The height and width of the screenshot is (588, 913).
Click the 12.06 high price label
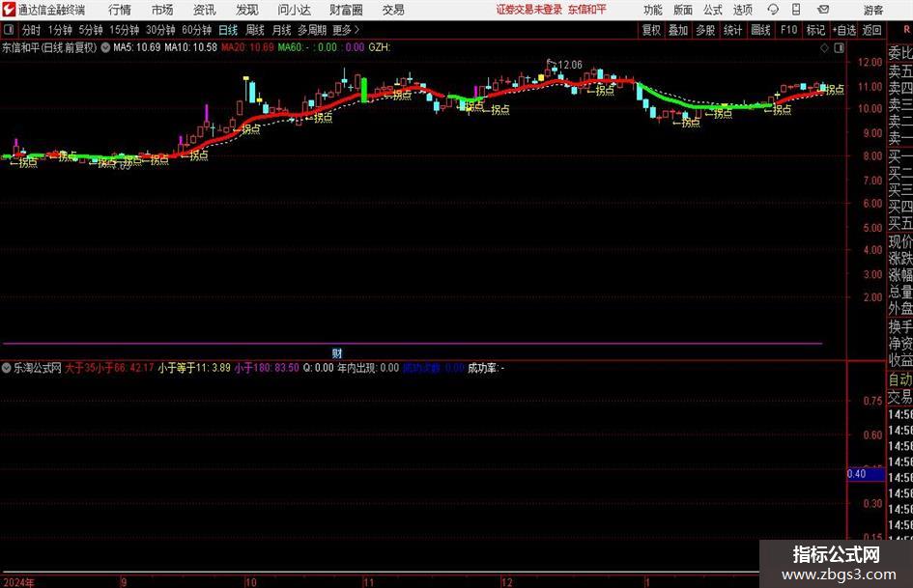tap(570, 65)
